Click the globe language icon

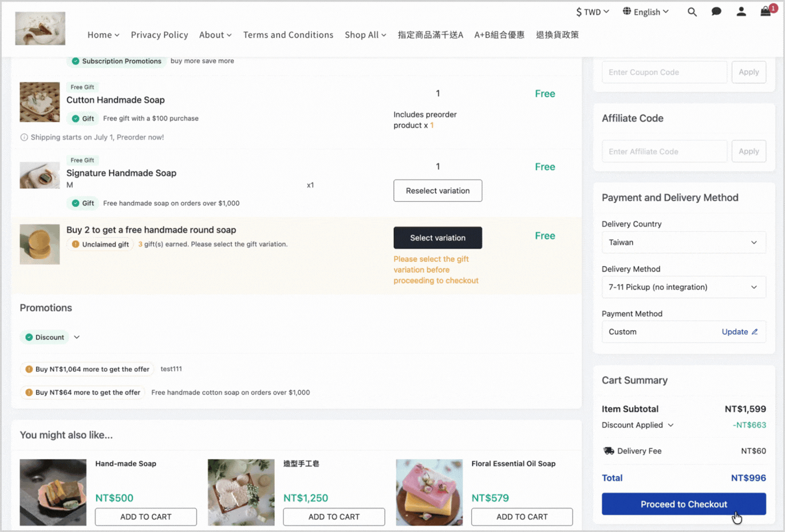coord(627,11)
